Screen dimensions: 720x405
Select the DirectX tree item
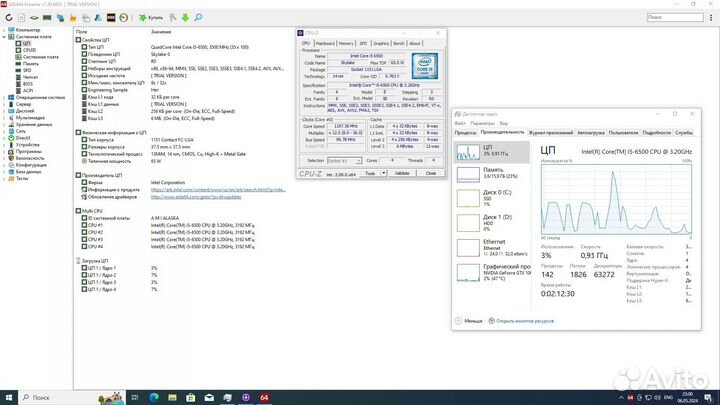pos(23,138)
